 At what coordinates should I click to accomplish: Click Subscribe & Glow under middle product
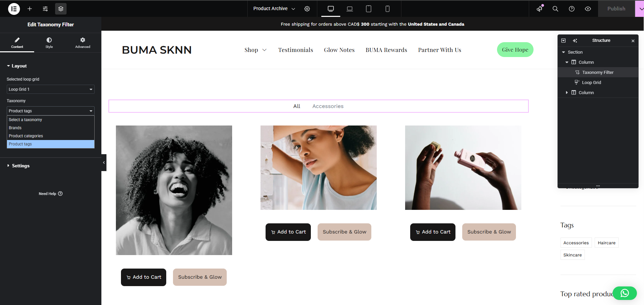344,232
